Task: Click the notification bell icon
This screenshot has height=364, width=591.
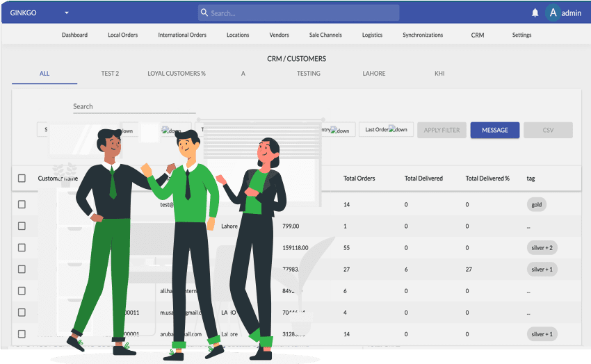Action: click(535, 13)
